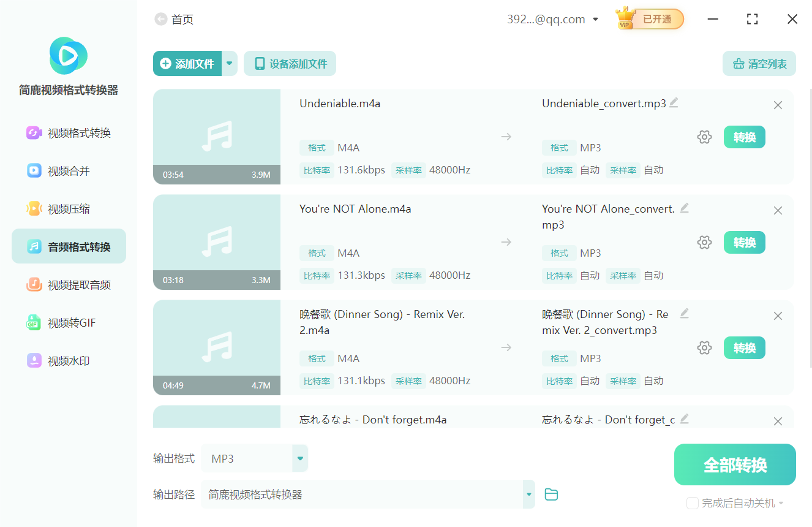Open settings gear for Undeniable.m4a
This screenshot has width=812, height=527.
[x=704, y=137]
